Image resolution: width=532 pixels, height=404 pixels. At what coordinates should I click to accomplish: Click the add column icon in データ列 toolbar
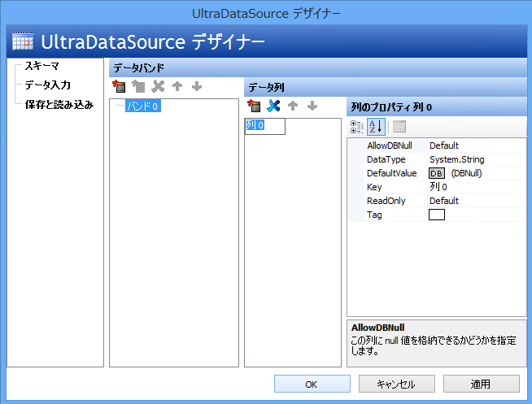[x=254, y=106]
